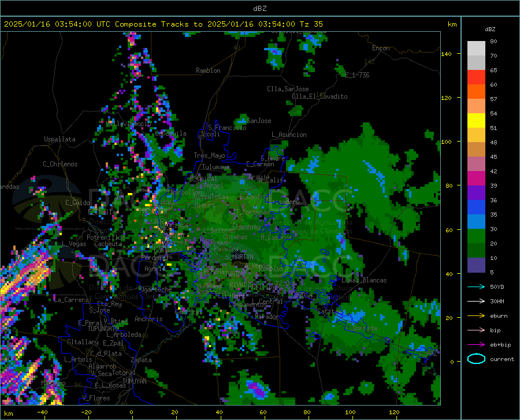Click the '140' tick on the vertical axis

coord(446,54)
